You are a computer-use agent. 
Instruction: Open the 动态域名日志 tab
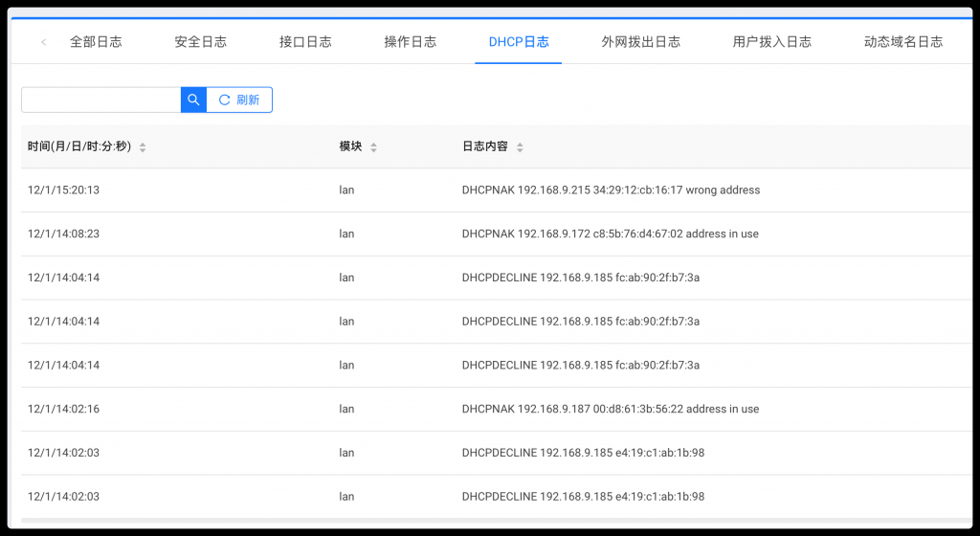coord(902,42)
